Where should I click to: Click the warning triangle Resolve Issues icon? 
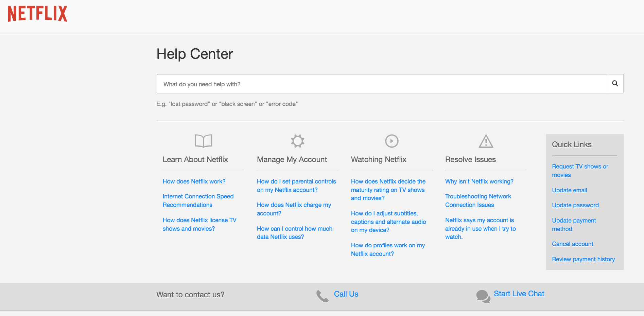point(486,141)
